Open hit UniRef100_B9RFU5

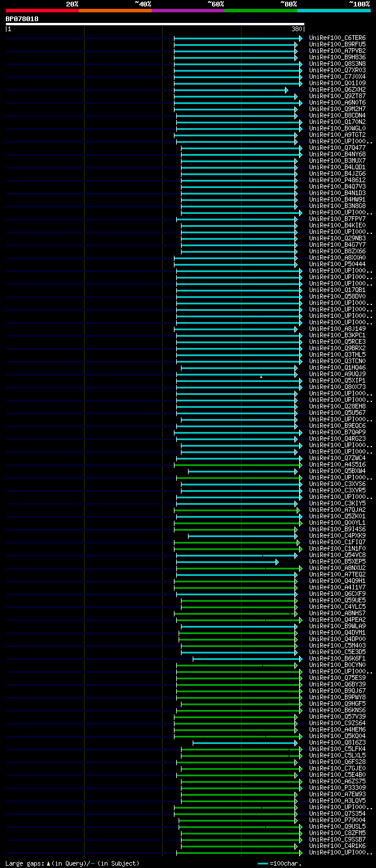[x=337, y=45]
